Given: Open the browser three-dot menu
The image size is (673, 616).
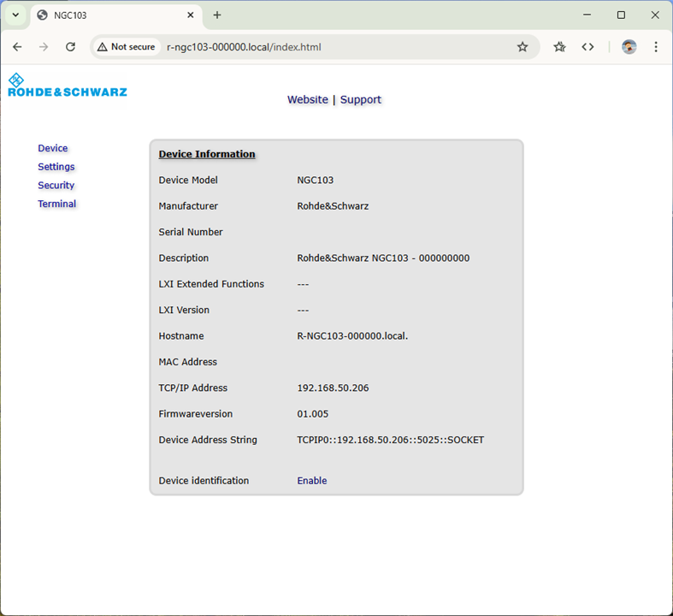Looking at the screenshot, I should click(656, 47).
